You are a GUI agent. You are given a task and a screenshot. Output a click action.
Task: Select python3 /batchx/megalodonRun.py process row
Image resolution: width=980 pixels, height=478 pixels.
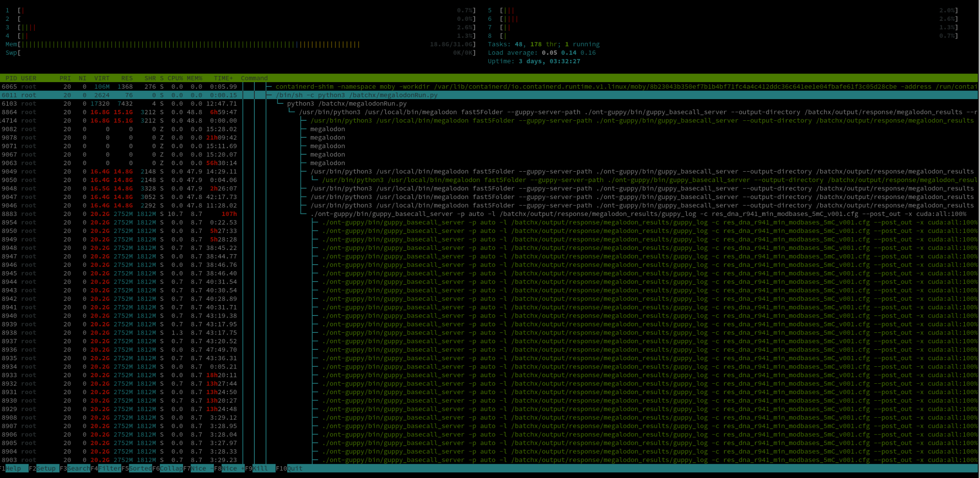point(347,104)
